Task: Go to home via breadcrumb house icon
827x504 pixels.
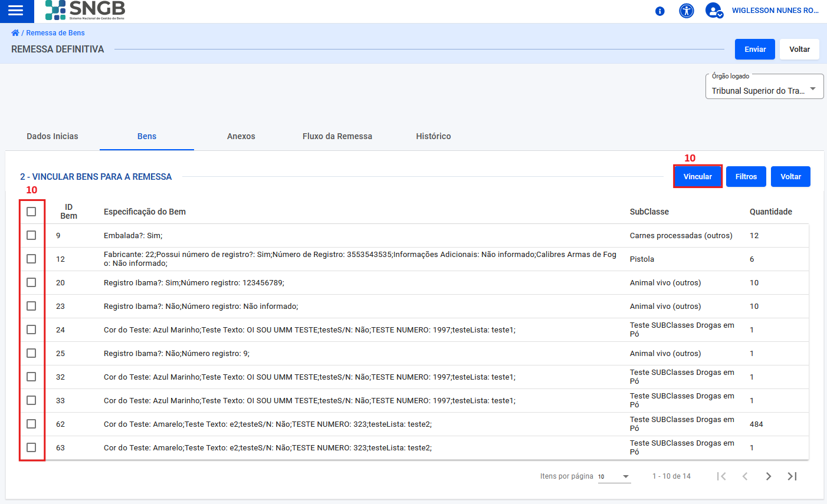Action: coord(15,33)
